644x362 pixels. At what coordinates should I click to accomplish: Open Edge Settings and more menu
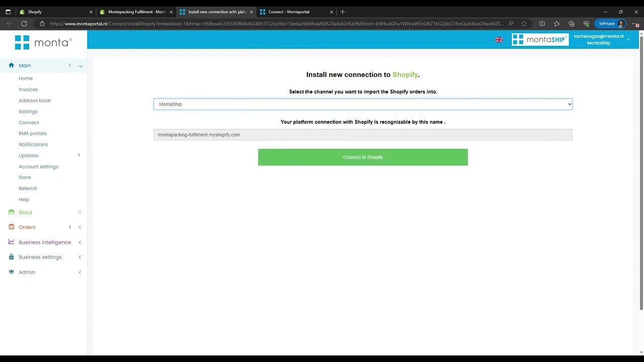click(635, 24)
